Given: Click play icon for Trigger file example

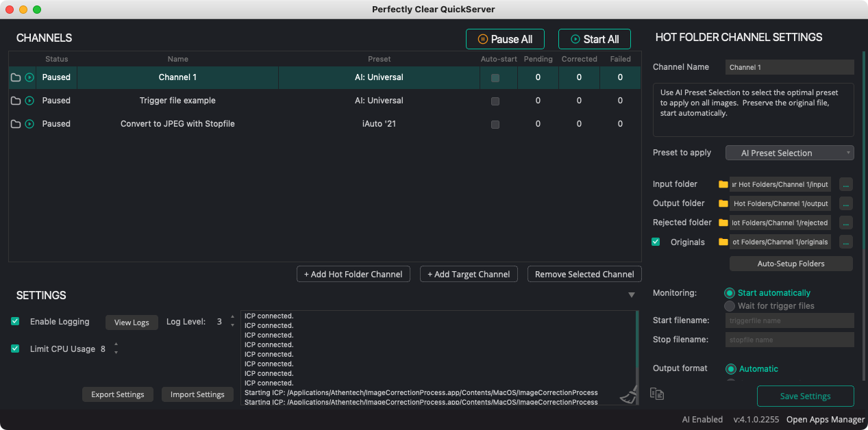Looking at the screenshot, I should coord(29,101).
